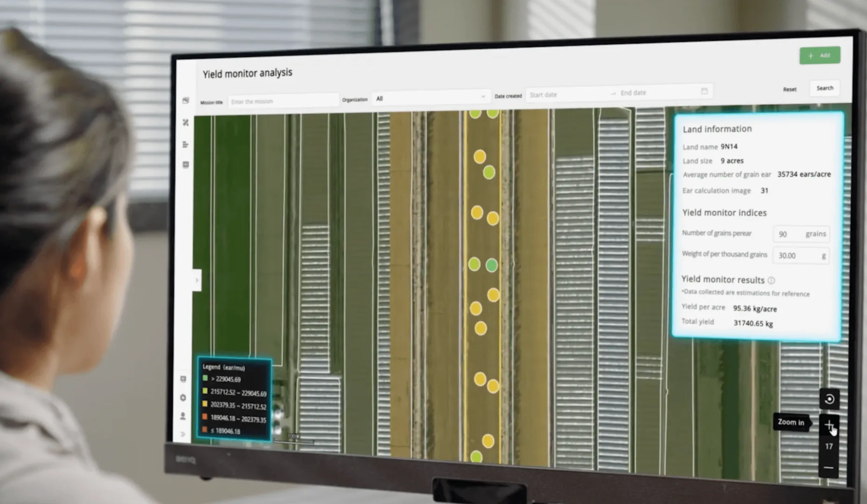
Task: Focus the Mission title input field
Action: [283, 101]
